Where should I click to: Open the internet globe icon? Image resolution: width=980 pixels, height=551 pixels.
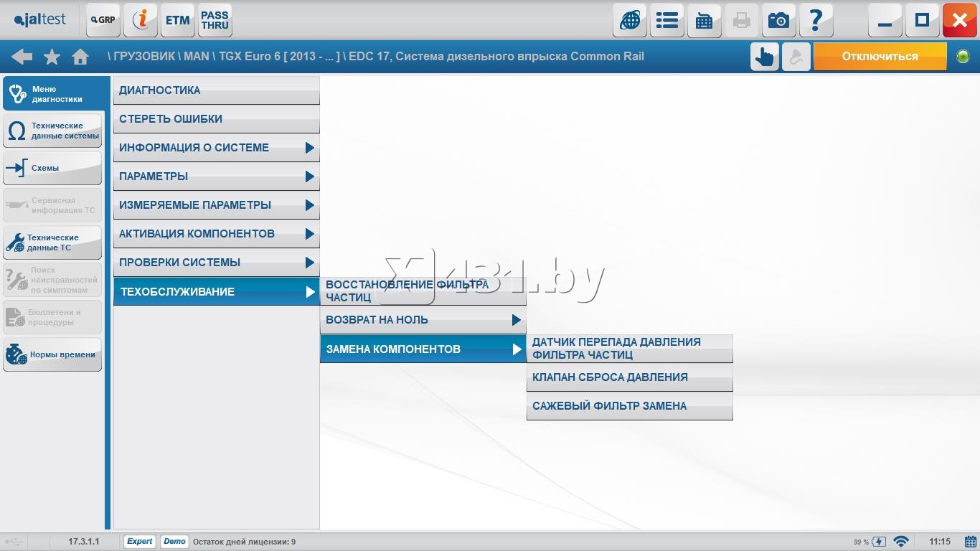click(630, 20)
